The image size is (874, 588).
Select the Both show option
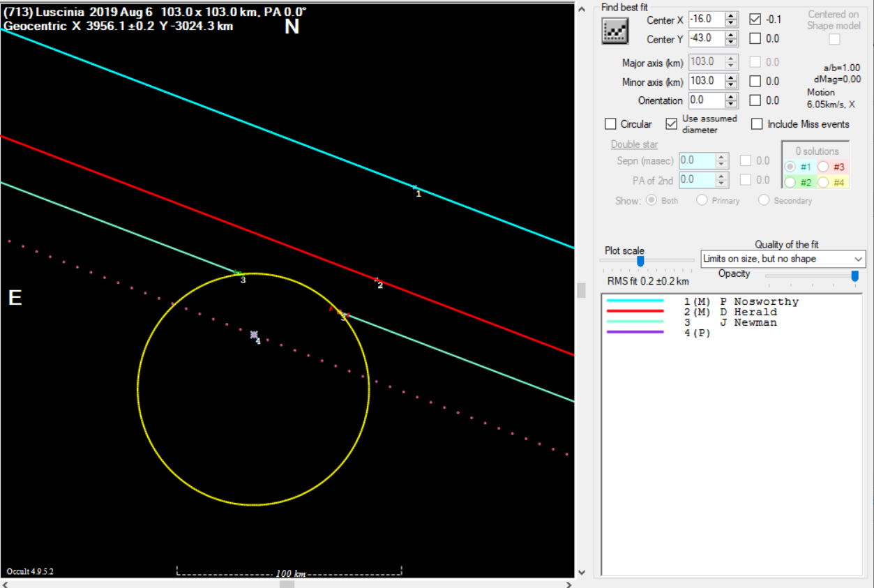click(652, 200)
